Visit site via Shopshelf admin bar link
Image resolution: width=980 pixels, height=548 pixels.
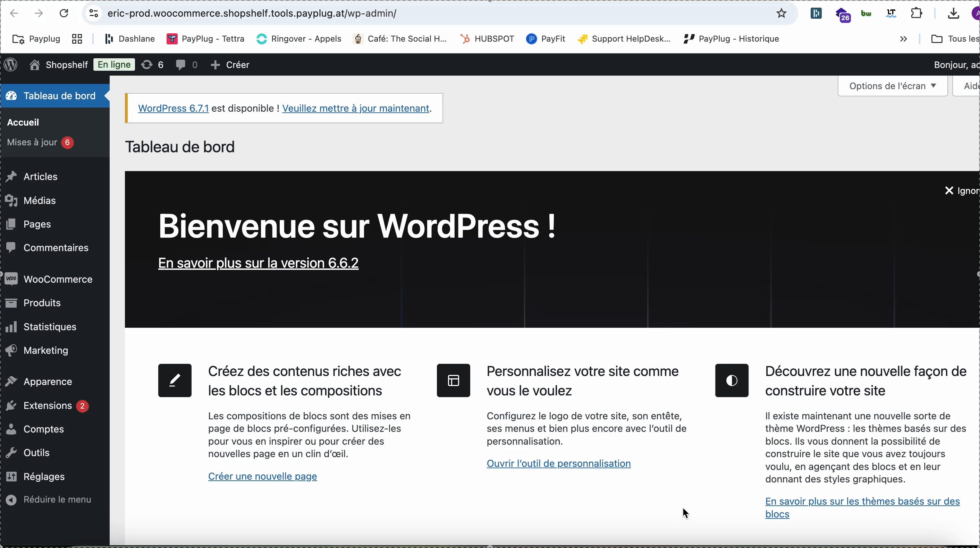pyautogui.click(x=59, y=65)
